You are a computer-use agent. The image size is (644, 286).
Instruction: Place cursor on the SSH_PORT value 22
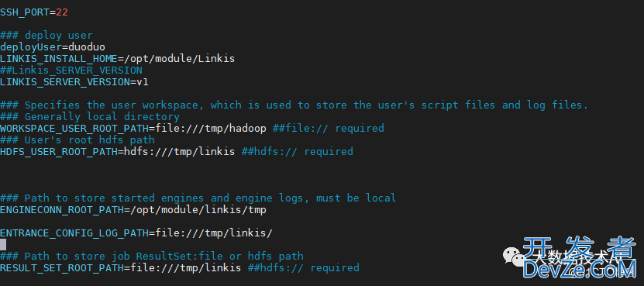tap(61, 12)
